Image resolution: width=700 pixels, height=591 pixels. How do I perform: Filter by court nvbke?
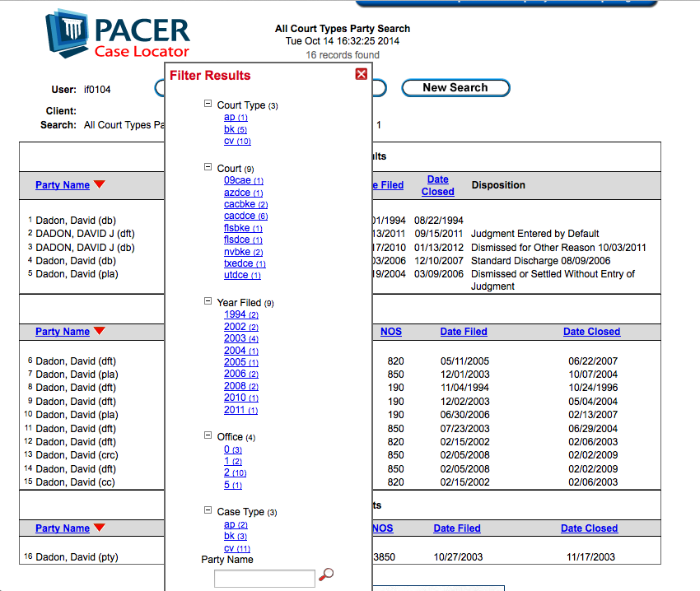tap(243, 252)
